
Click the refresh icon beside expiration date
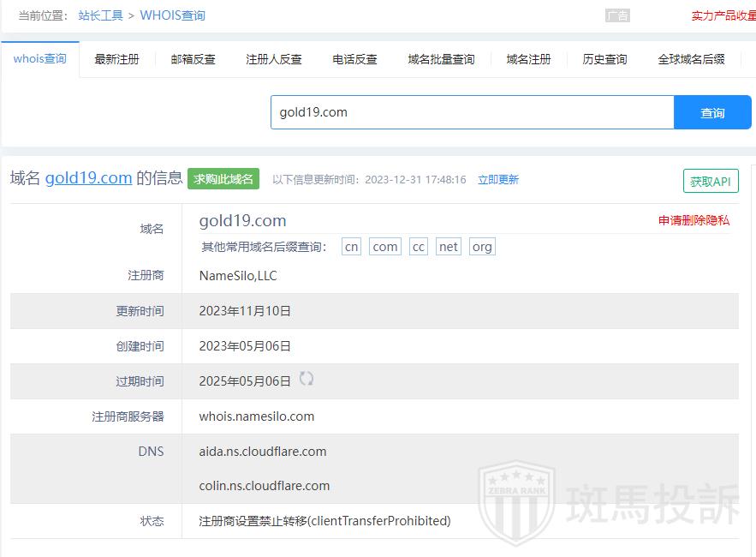click(x=306, y=379)
